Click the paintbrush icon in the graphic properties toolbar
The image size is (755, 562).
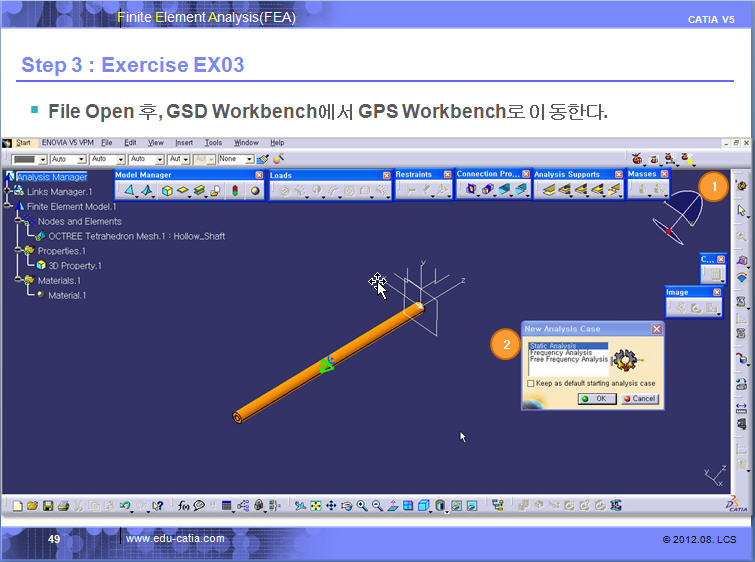coord(262,159)
